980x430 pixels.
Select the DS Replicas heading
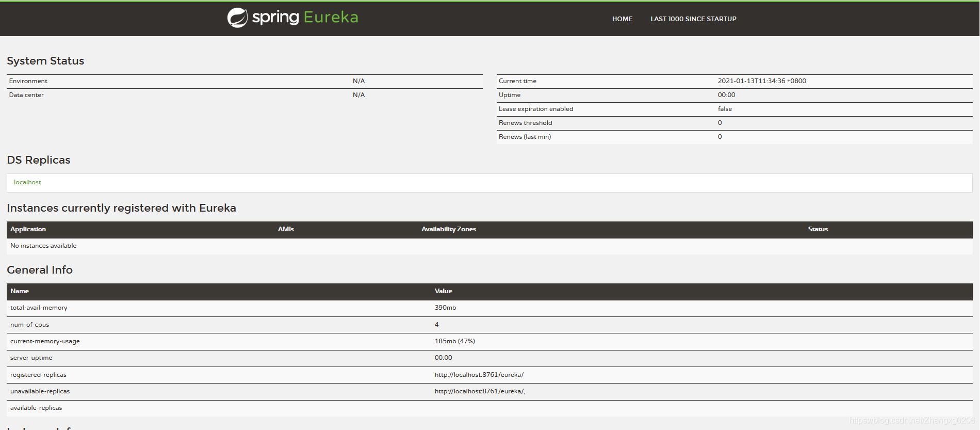pyautogui.click(x=39, y=160)
